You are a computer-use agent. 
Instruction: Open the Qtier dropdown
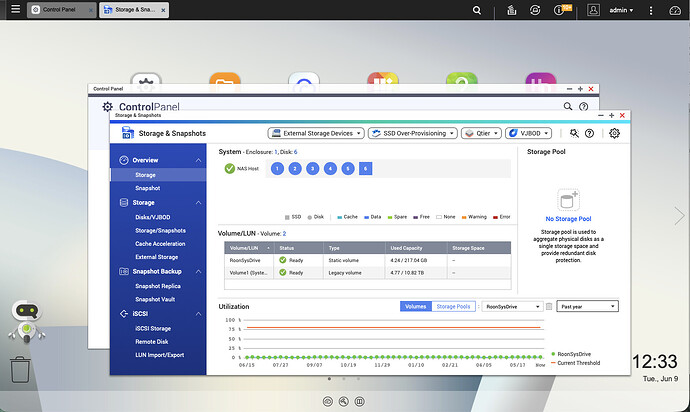[481, 133]
